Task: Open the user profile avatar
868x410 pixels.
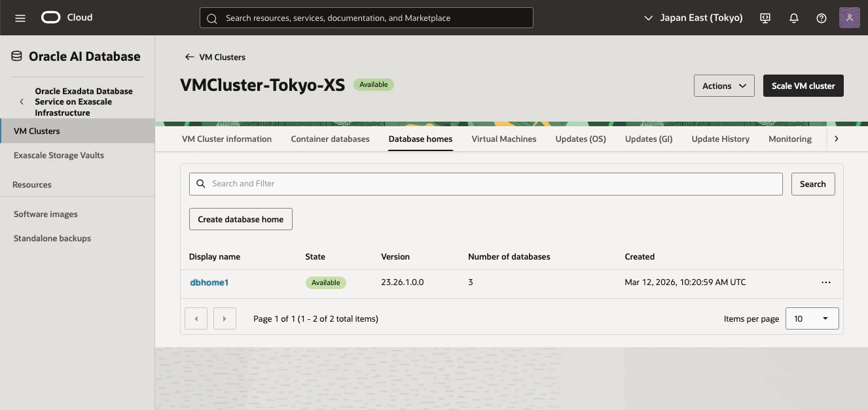Action: point(849,18)
